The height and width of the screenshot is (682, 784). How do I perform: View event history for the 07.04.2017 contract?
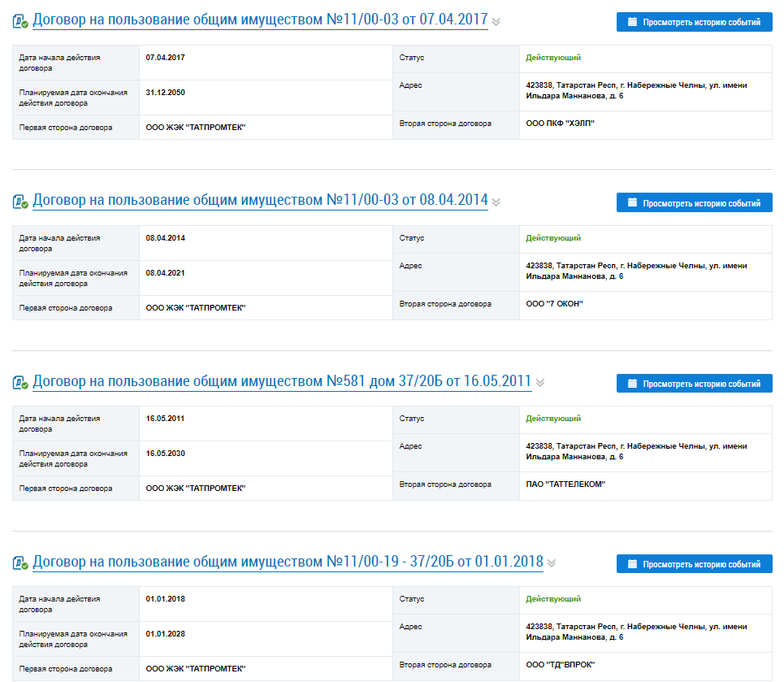point(694,22)
